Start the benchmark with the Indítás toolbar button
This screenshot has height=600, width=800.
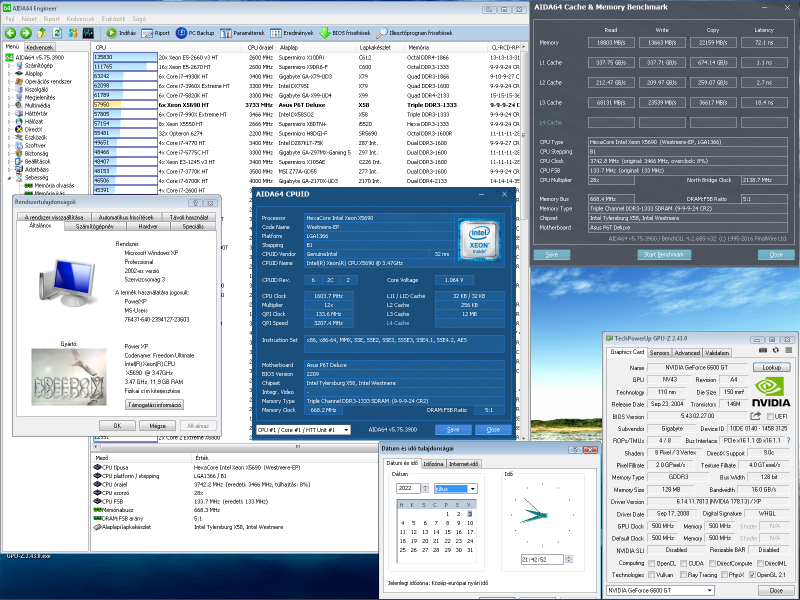click(x=121, y=33)
